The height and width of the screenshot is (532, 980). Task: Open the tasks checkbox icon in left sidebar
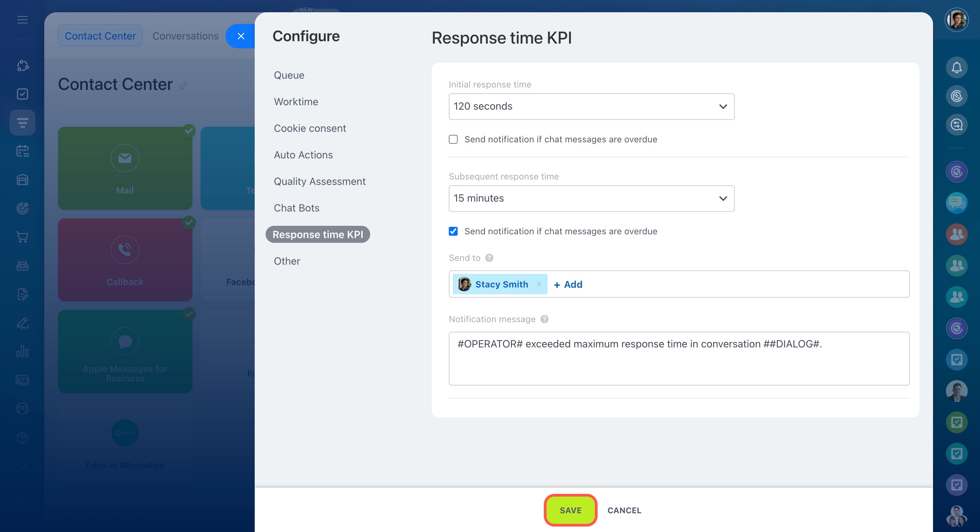(x=22, y=94)
